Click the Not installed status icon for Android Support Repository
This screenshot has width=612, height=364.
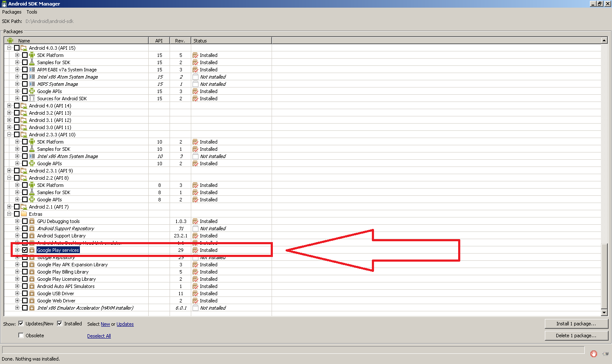(195, 229)
